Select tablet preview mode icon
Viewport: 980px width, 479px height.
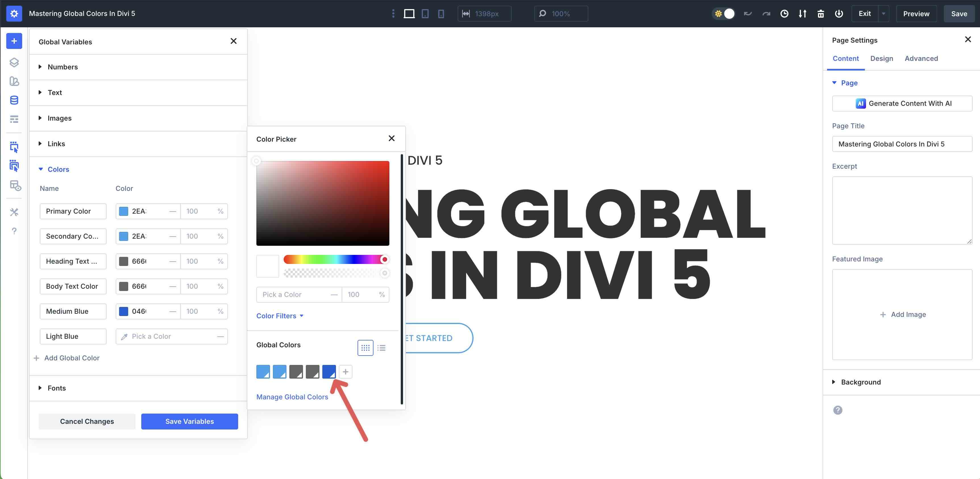coord(425,13)
